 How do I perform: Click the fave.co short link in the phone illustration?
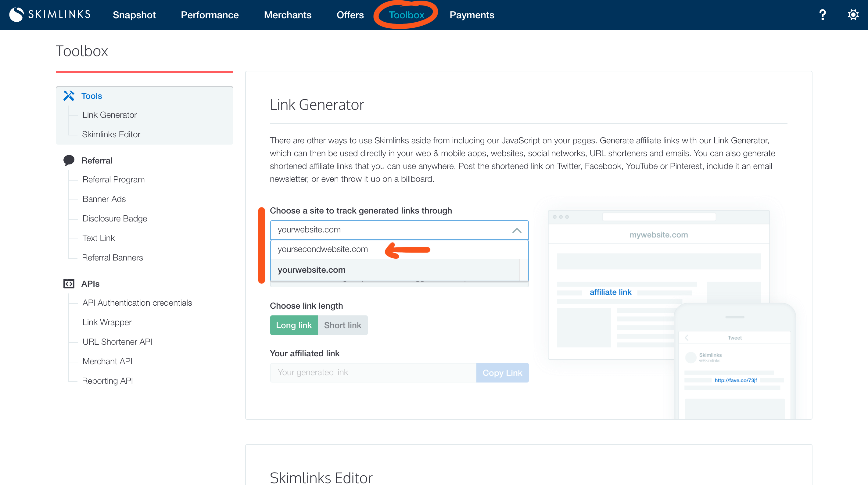click(736, 380)
